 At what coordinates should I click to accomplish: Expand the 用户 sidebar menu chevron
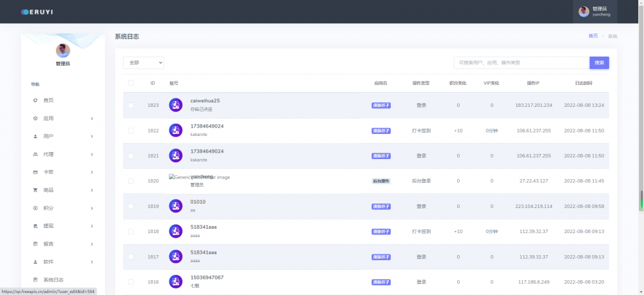[92, 137]
